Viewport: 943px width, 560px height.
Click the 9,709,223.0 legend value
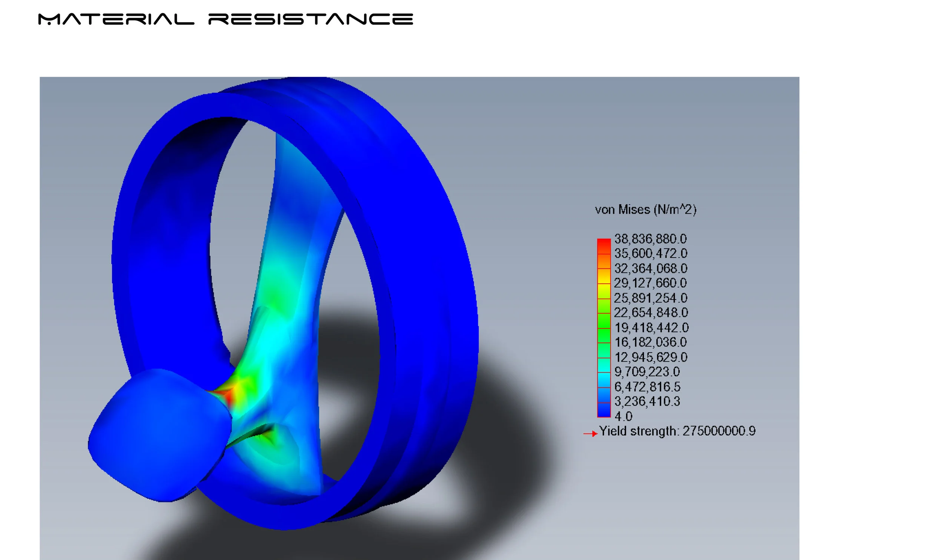[647, 372]
